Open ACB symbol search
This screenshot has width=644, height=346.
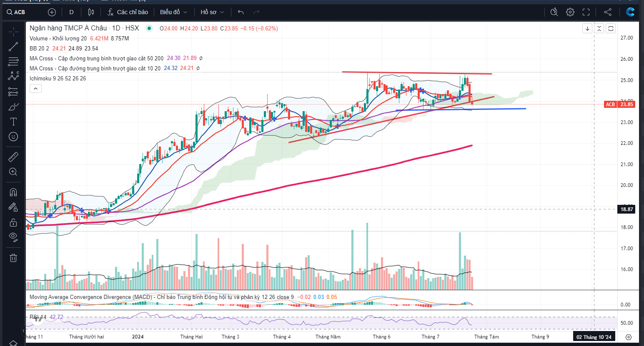17,12
